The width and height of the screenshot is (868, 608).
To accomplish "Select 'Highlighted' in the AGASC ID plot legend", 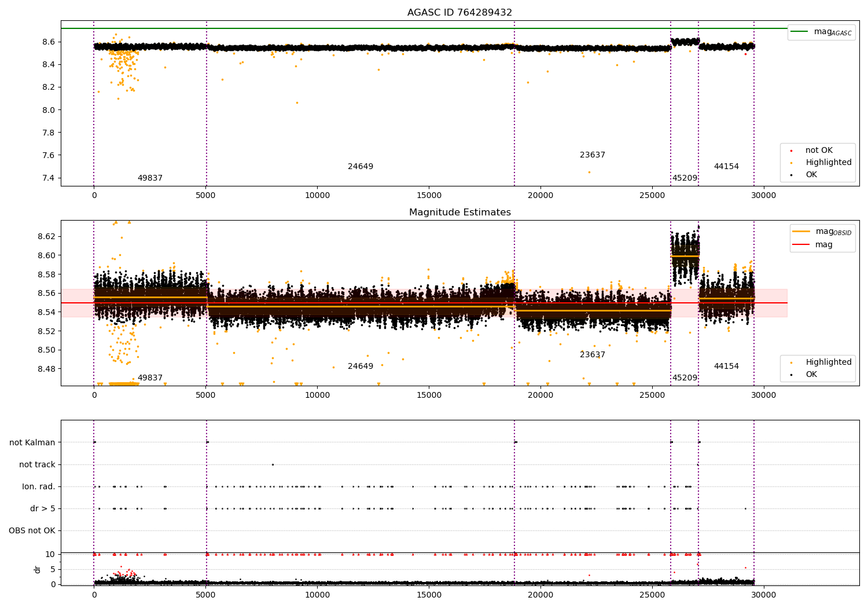I will [829, 163].
